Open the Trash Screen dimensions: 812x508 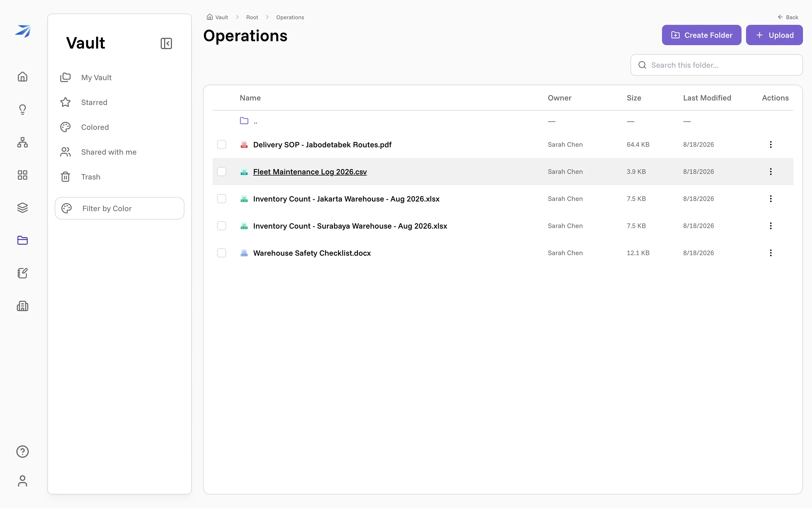(x=120, y=177)
